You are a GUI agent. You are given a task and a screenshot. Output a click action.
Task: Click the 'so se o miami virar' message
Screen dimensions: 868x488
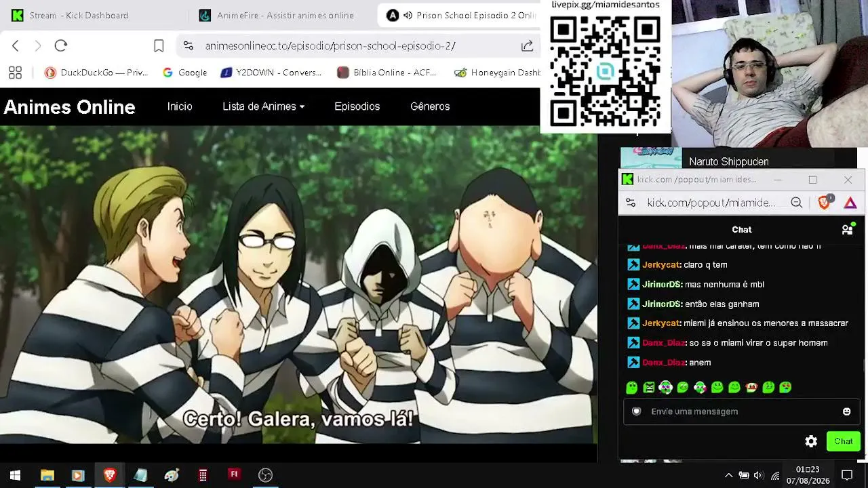[728, 343]
